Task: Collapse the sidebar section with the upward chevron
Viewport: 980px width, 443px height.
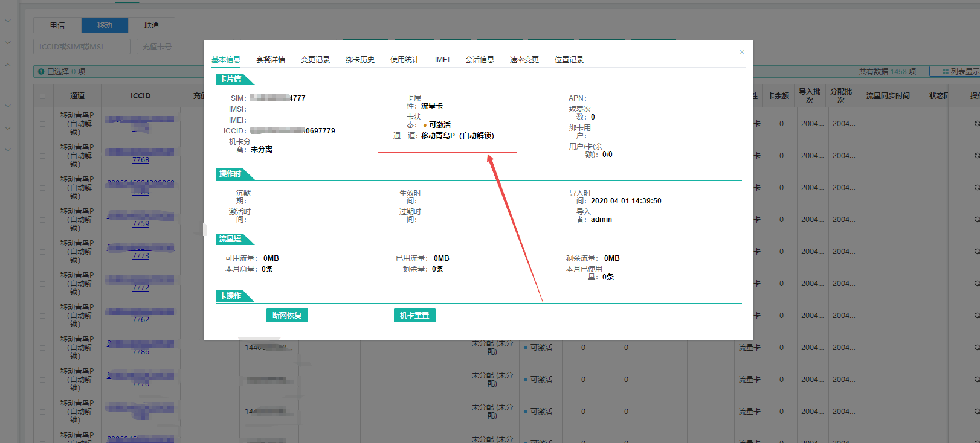Action: tap(8, 65)
